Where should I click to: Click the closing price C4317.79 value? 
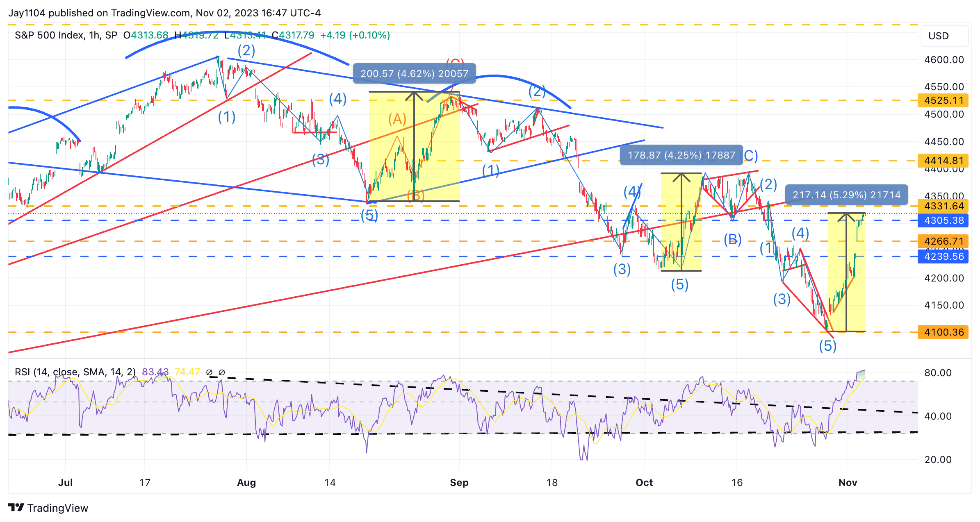click(293, 35)
